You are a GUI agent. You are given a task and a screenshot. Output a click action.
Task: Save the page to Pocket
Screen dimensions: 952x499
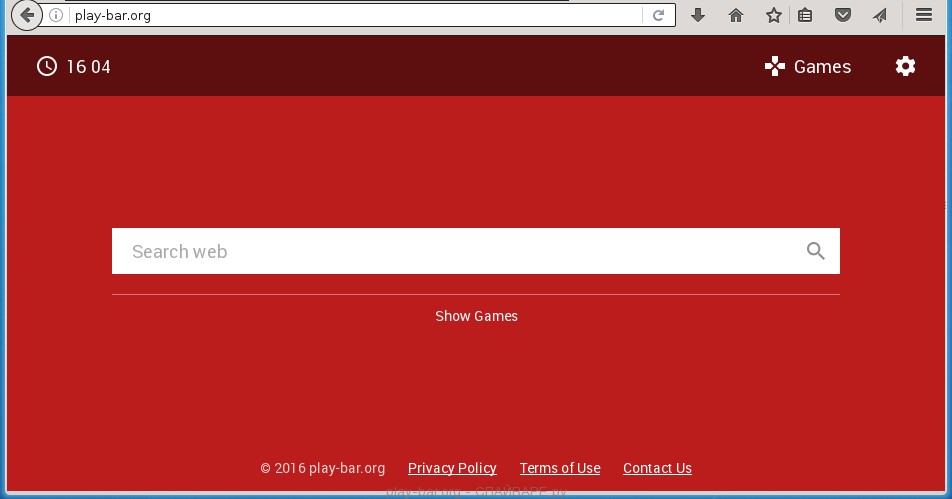[843, 15]
